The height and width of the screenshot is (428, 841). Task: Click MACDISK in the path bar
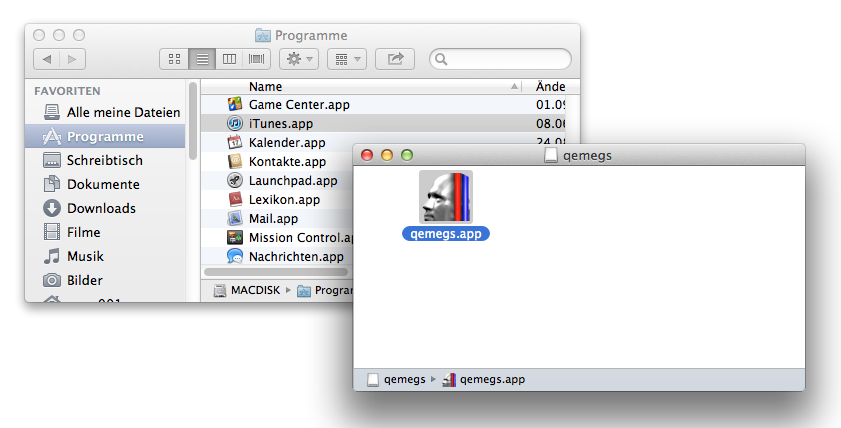click(250, 290)
